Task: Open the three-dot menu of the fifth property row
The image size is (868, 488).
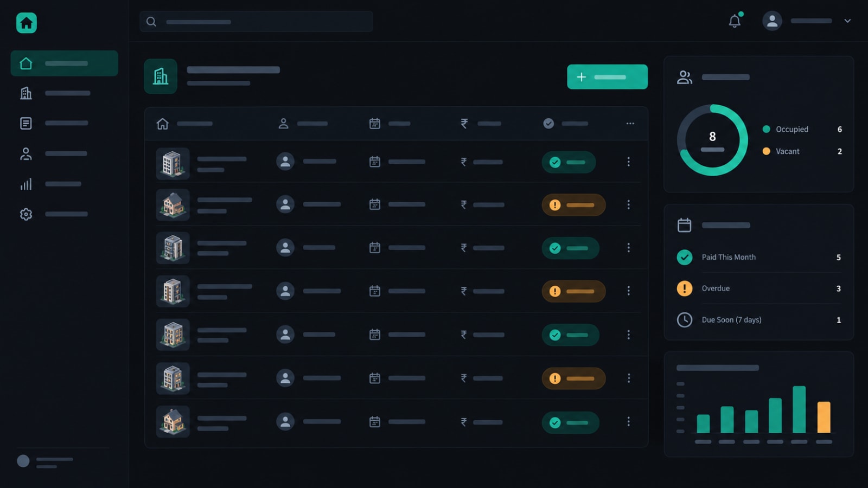Action: click(629, 335)
